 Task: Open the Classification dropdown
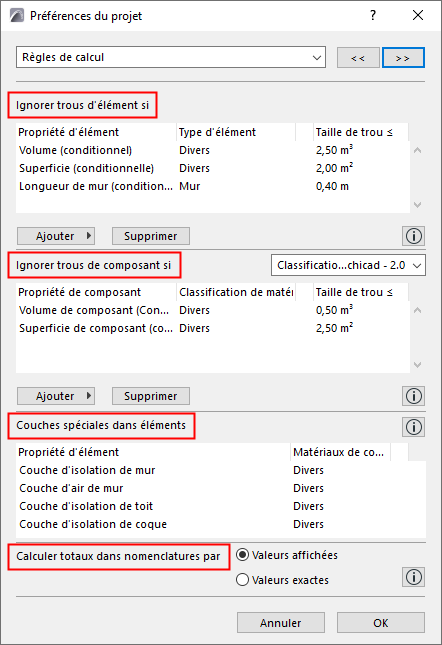tap(348, 265)
